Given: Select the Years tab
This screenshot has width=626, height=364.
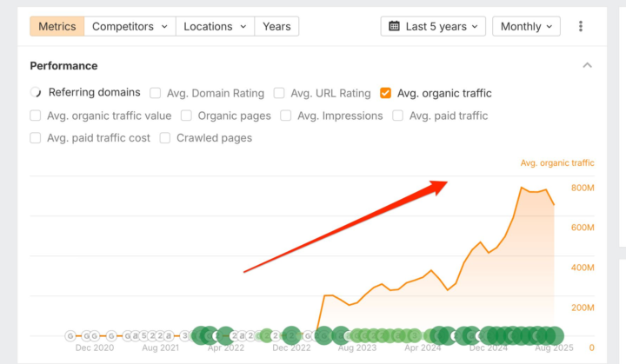Looking at the screenshot, I should (x=276, y=26).
